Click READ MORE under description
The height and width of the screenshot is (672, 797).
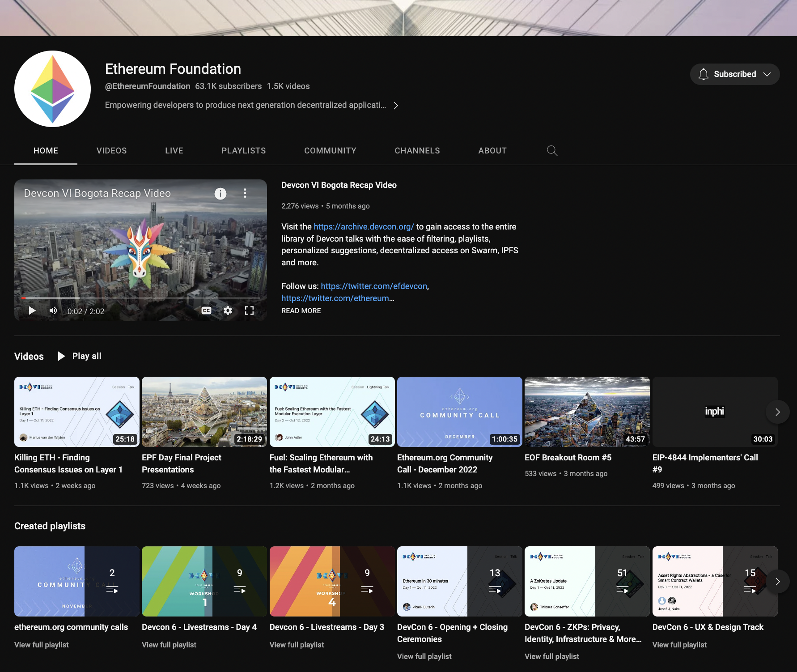tap(301, 311)
